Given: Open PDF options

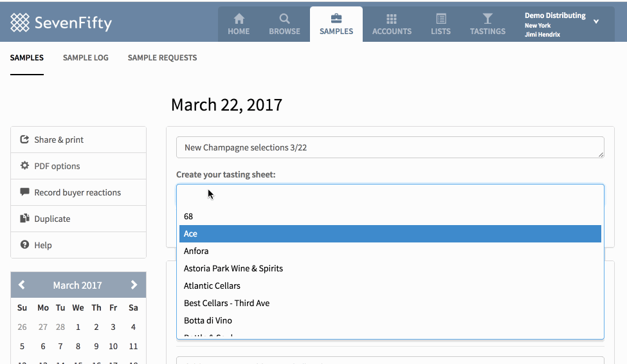Looking at the screenshot, I should point(78,166).
